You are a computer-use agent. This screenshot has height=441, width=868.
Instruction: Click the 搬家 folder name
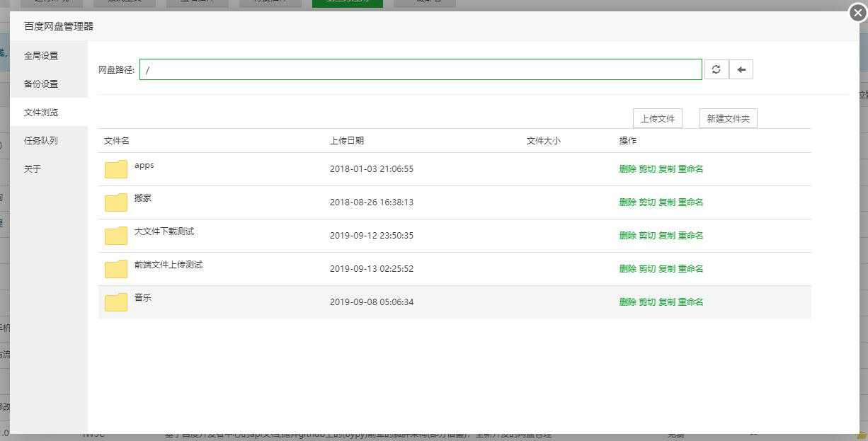pyautogui.click(x=143, y=198)
